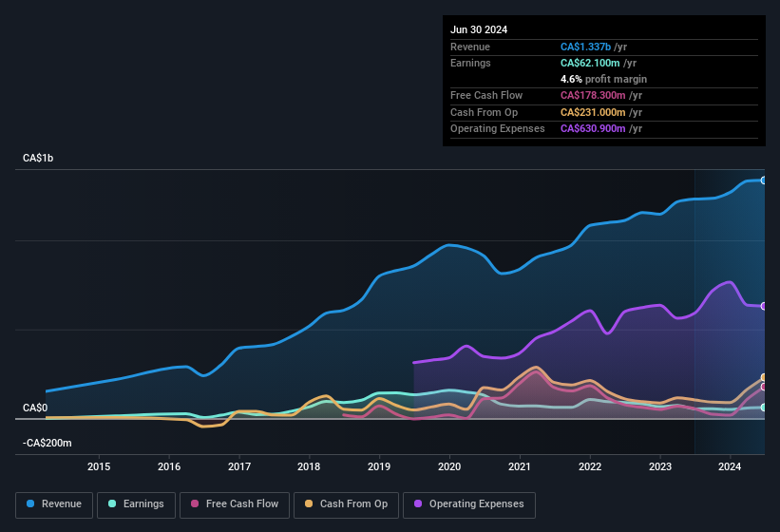Click the Earnings endpoint marker on teal line
The width and height of the screenshot is (780, 532).
tap(764, 408)
